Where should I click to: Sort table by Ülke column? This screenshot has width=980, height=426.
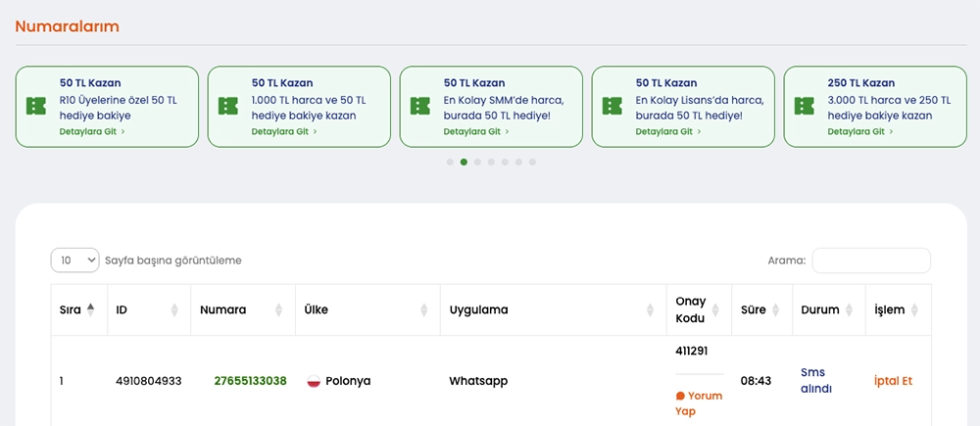(423, 310)
